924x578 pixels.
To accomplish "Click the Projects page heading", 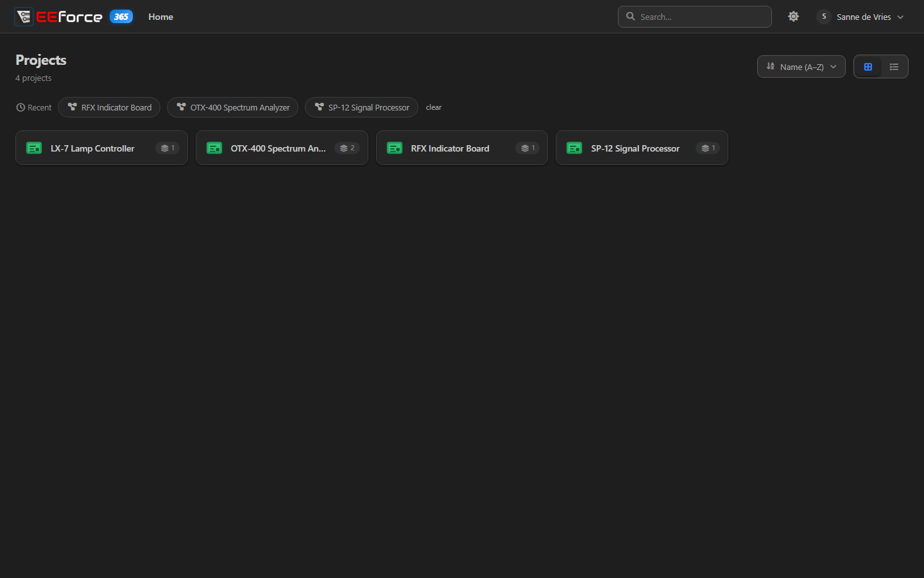I will pos(41,60).
